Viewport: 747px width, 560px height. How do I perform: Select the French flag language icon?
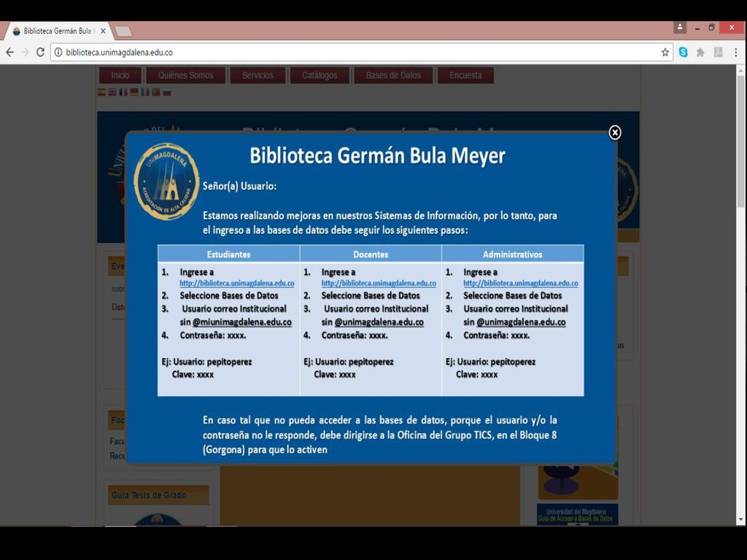coord(123,92)
